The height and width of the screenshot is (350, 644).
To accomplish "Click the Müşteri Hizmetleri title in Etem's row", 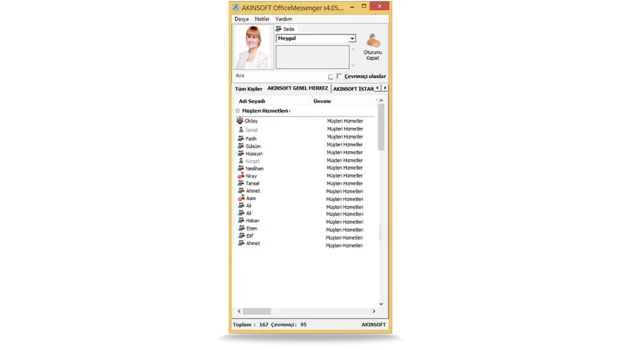I will click(345, 229).
